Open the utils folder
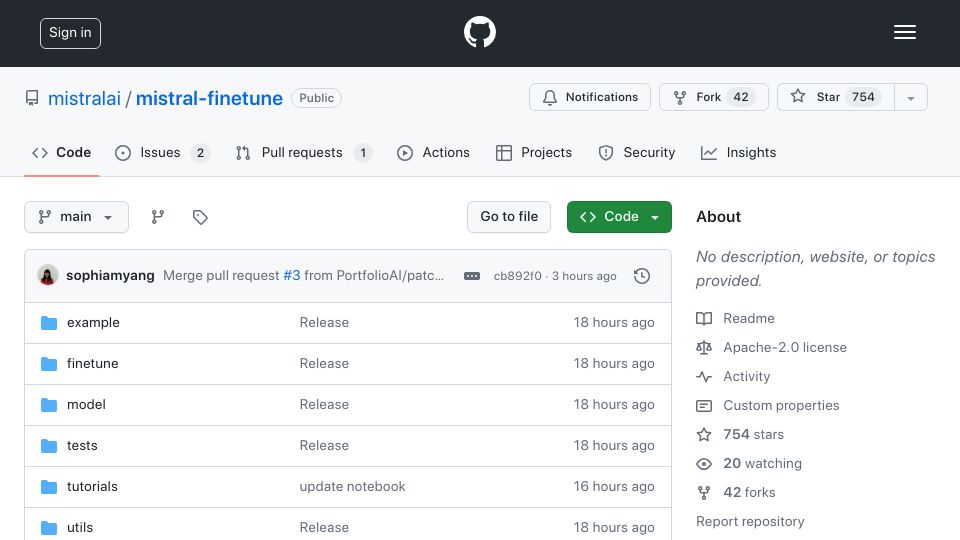This screenshot has height=540, width=960. click(80, 527)
